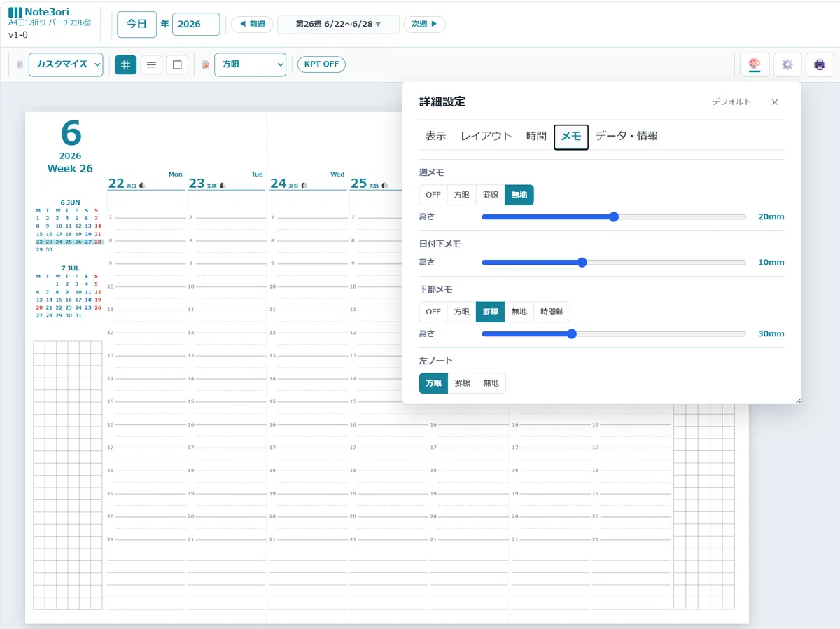Click the 今日 button
840x629 pixels.
click(x=136, y=24)
